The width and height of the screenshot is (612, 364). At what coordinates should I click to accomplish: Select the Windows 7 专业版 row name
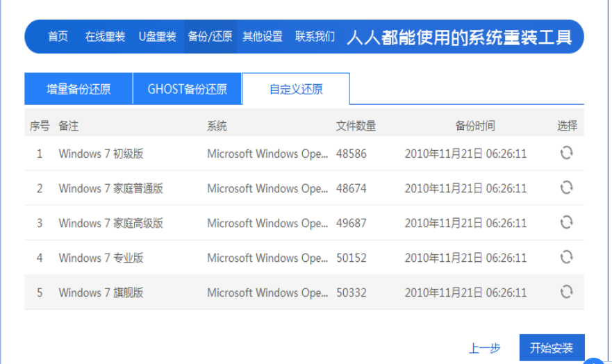tap(101, 258)
